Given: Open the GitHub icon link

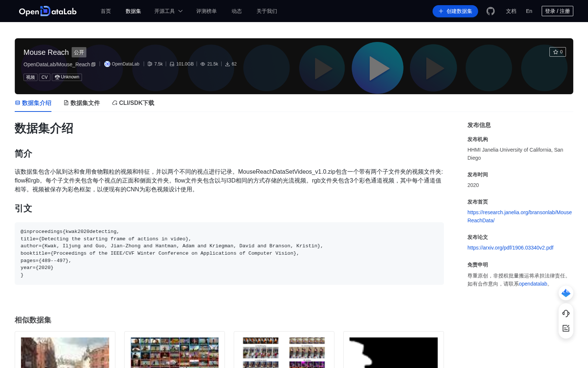Looking at the screenshot, I should (x=491, y=11).
